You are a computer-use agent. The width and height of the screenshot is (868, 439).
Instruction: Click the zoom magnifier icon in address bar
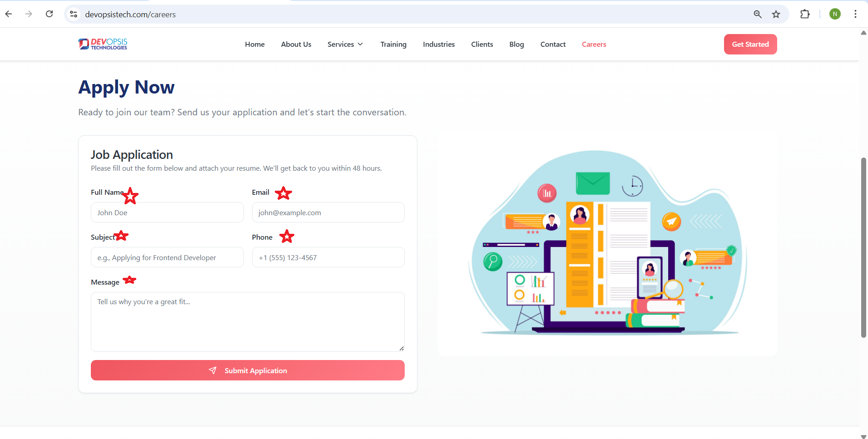[x=757, y=15]
